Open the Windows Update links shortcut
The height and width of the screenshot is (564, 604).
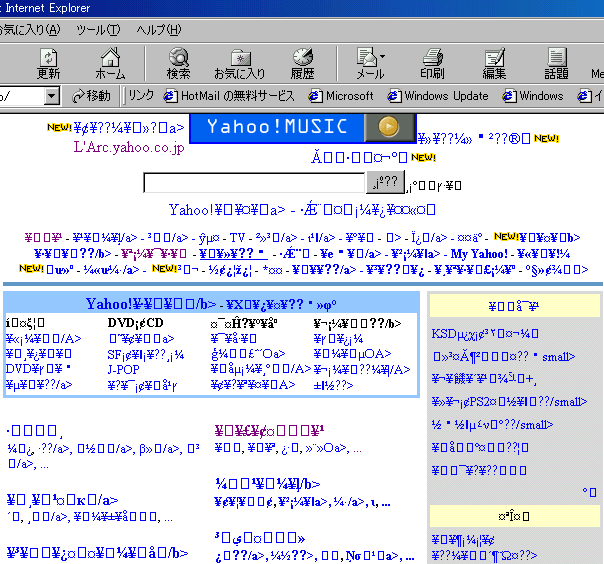pos(438,96)
